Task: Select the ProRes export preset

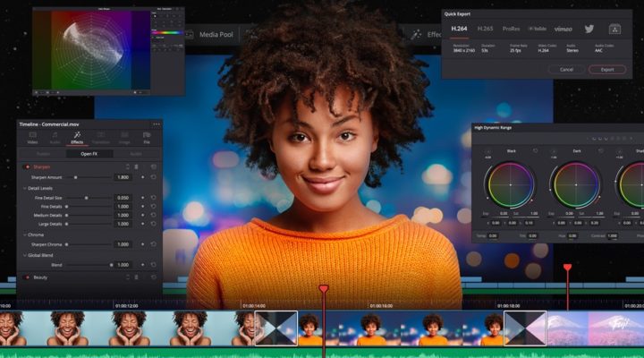Action: (511, 29)
